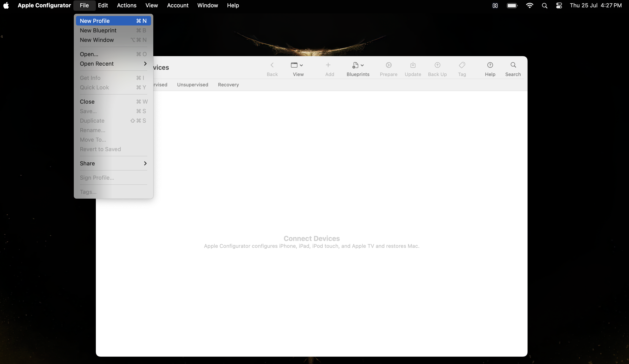Image resolution: width=629 pixels, height=364 pixels.
Task: Switch to the Unsupervised tab
Action: [x=193, y=85]
